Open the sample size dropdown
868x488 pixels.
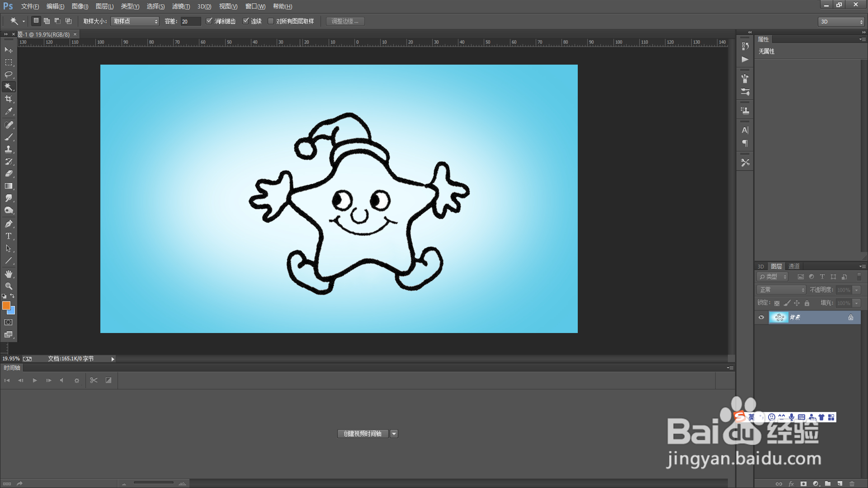coord(135,21)
